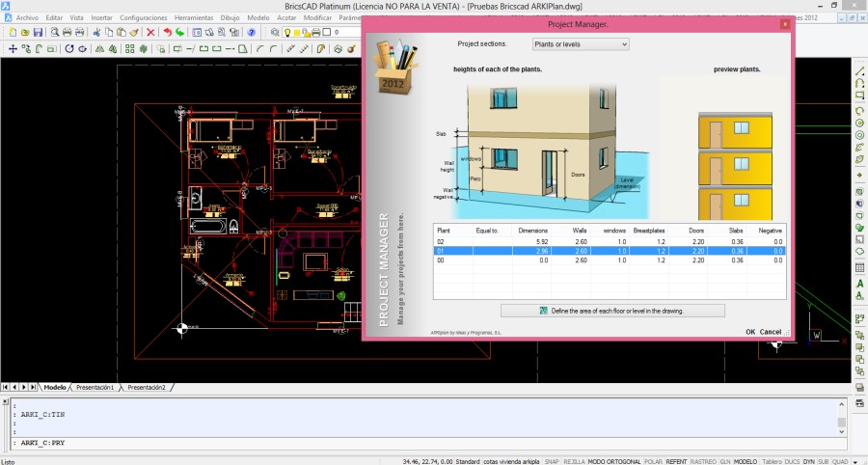Select the Move tool cross-arrows icon
868x465 pixels.
coord(13,49)
